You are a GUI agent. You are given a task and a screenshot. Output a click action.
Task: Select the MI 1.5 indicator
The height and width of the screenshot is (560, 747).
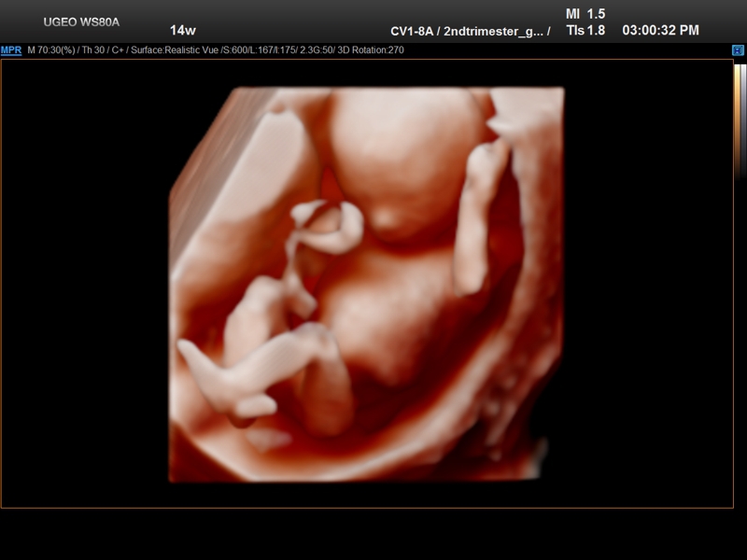tap(585, 14)
